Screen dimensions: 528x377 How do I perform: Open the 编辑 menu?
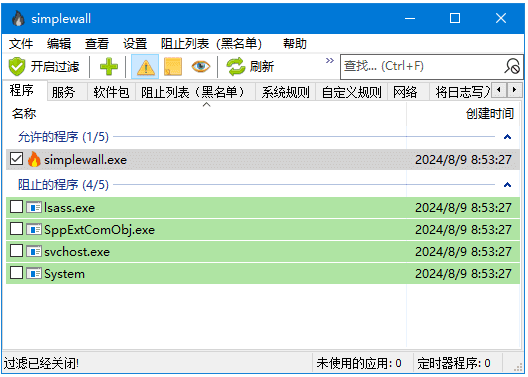(59, 44)
